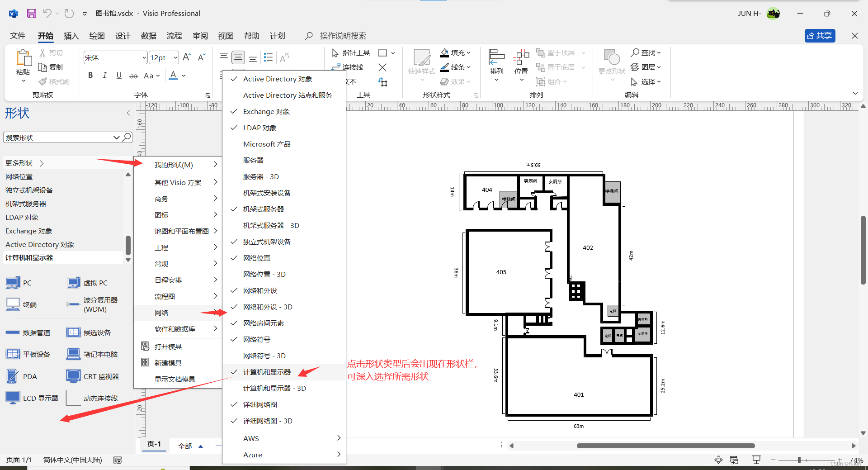
Task: Uncheck the 机架式服务器 stencil
Action: (x=284, y=209)
